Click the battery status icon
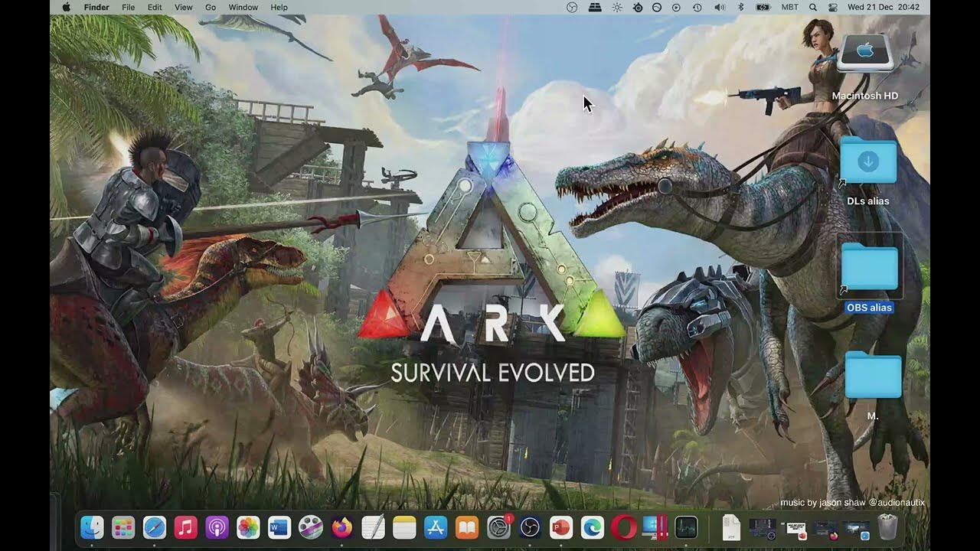 pos(763,7)
